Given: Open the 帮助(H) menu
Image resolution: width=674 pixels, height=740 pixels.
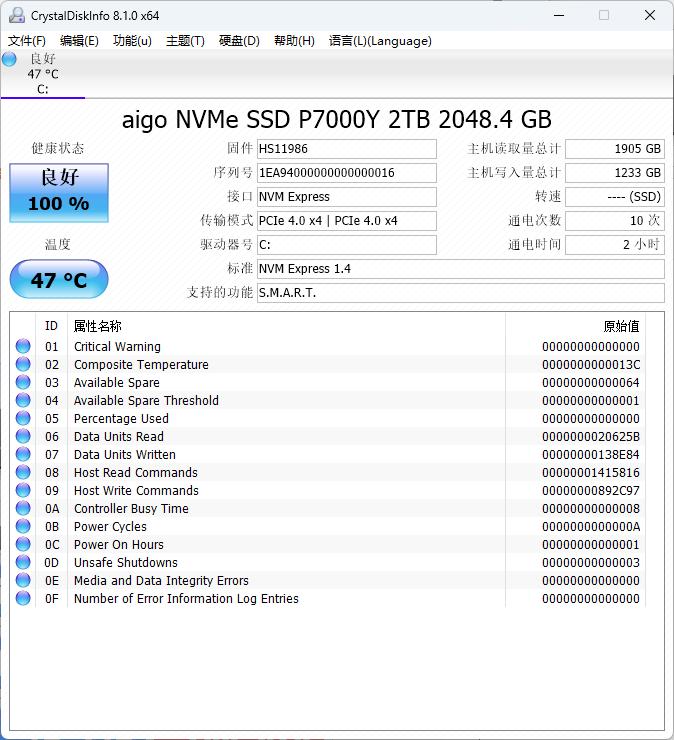Looking at the screenshot, I should (x=294, y=41).
